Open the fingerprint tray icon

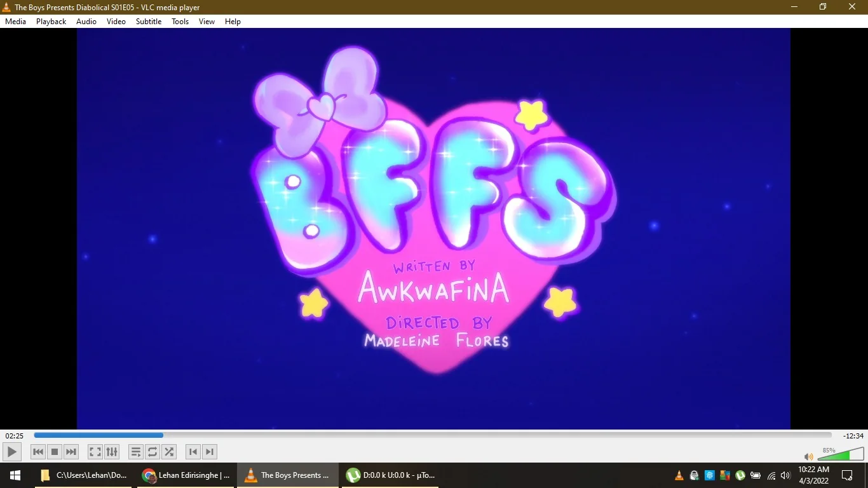[710, 475]
